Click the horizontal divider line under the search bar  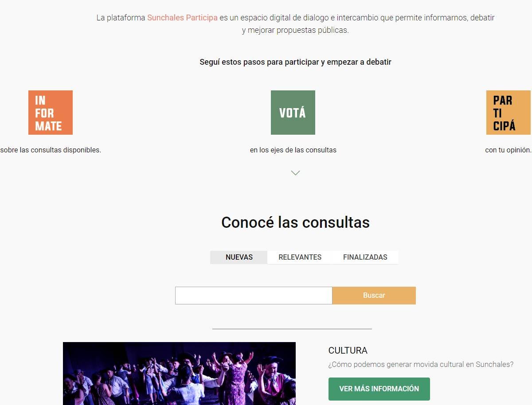pos(292,329)
